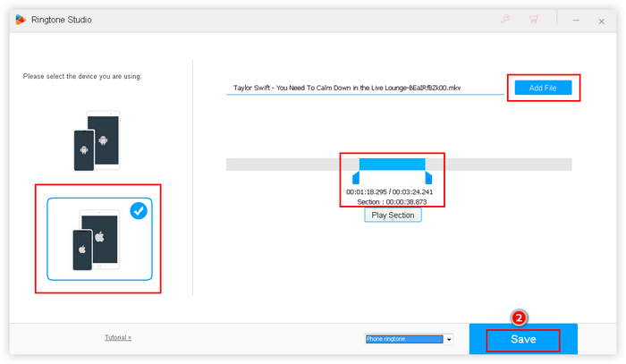The image size is (626, 364).
Task: Click the 00:01:18.295 / 00:03:24.241 time text
Action: (x=389, y=192)
